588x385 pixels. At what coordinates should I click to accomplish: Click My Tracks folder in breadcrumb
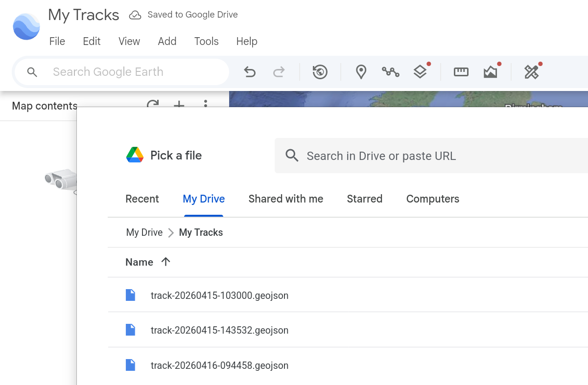tap(201, 232)
